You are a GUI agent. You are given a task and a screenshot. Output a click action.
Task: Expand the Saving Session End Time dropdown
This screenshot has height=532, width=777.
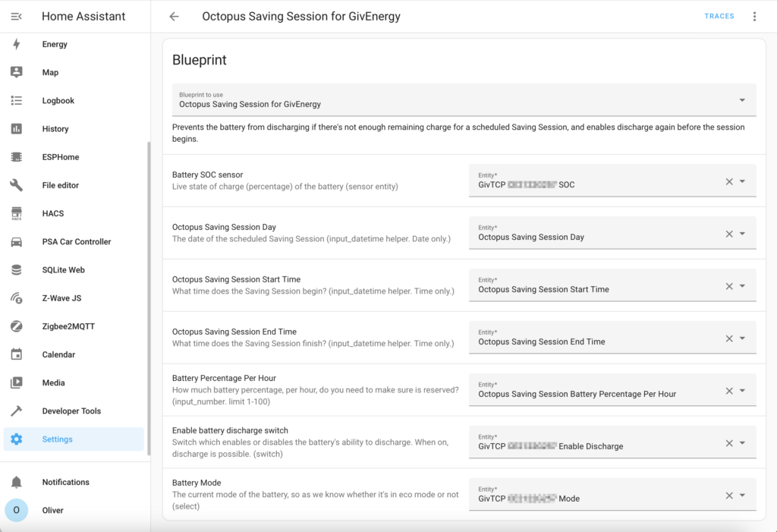tap(742, 338)
